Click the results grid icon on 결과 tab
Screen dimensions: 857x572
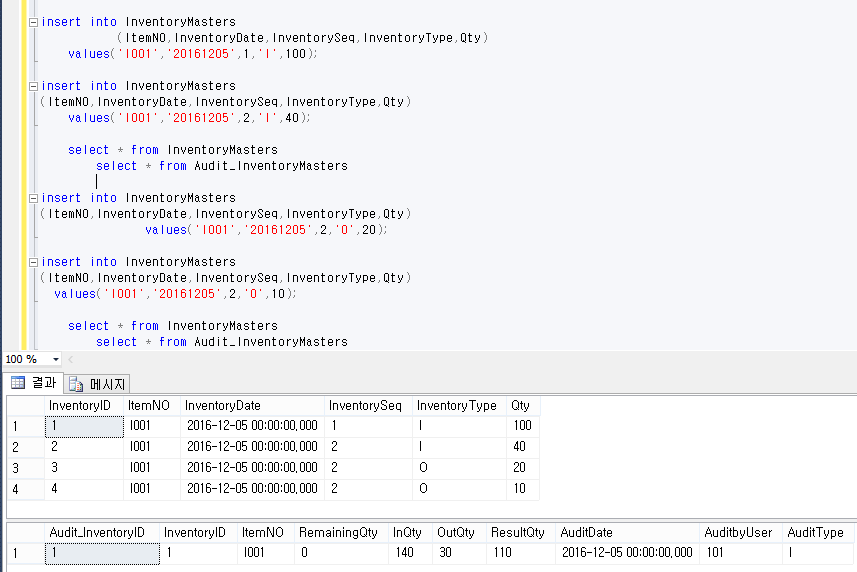17,383
